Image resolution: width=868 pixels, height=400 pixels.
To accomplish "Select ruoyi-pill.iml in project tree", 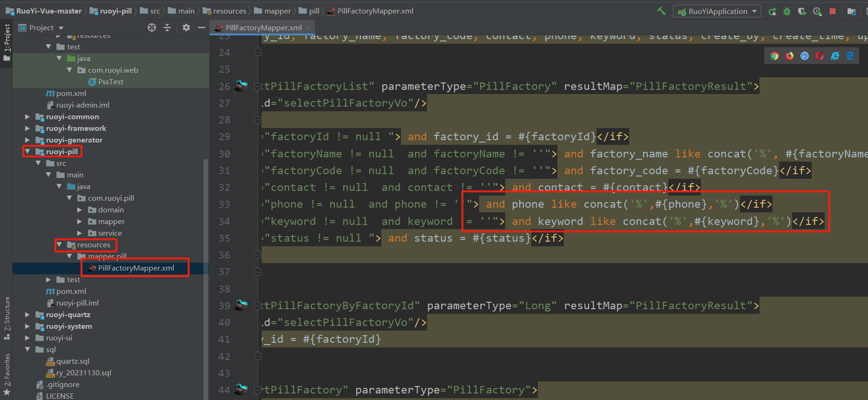I will 73,303.
